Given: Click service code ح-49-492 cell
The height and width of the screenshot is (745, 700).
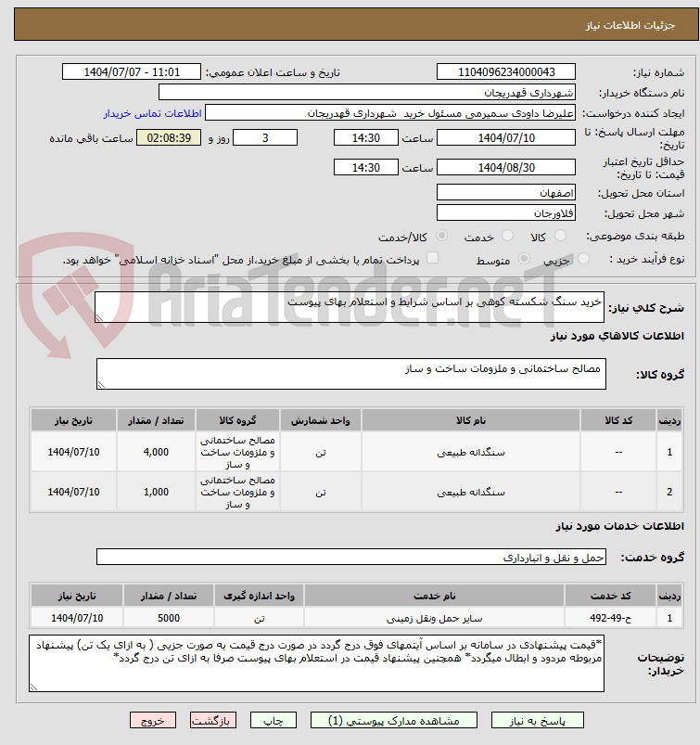Looking at the screenshot, I should (x=611, y=618).
